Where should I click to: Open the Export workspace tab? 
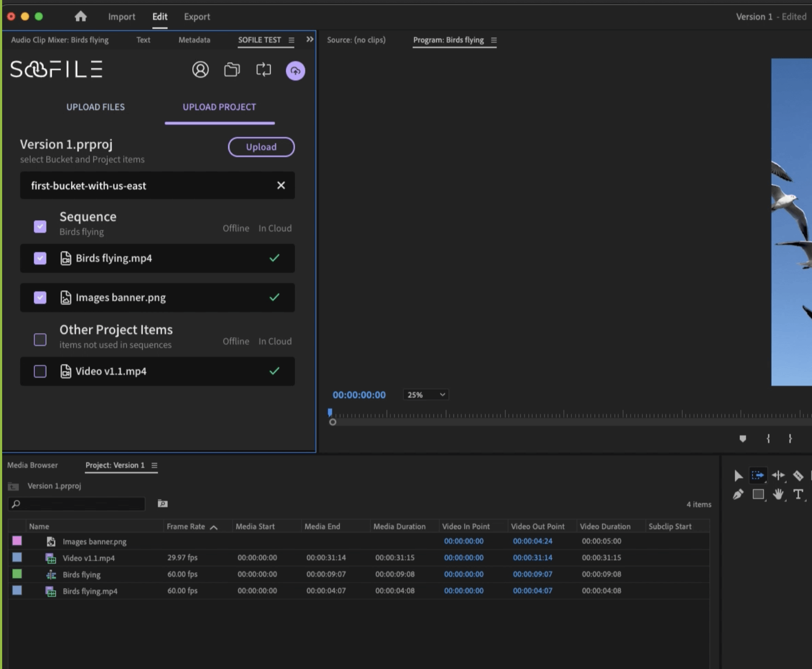coord(197,17)
